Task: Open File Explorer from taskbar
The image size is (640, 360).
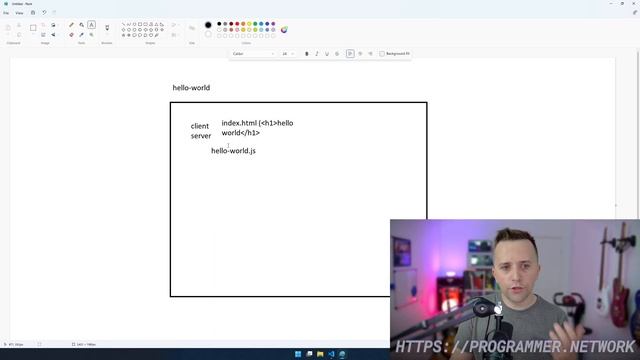Action: [x=320, y=354]
